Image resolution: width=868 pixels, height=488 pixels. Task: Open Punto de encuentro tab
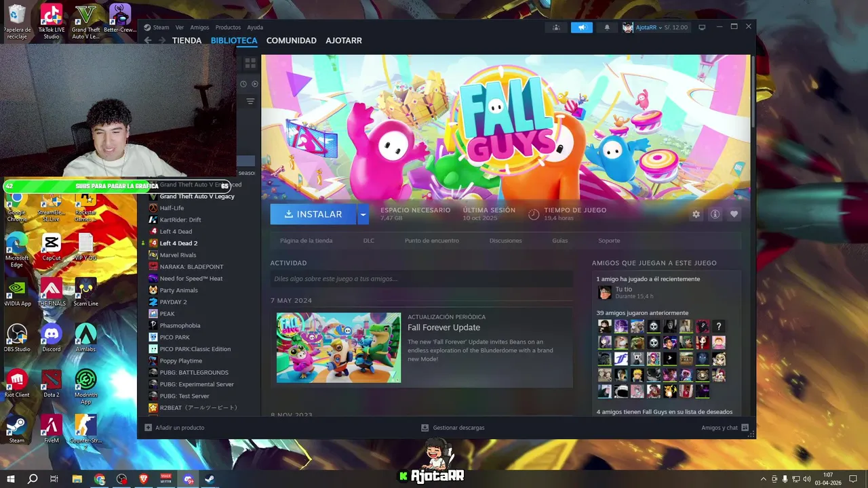[431, 241]
